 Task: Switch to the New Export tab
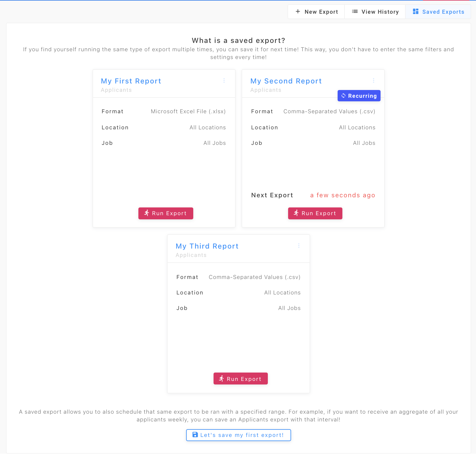316,12
